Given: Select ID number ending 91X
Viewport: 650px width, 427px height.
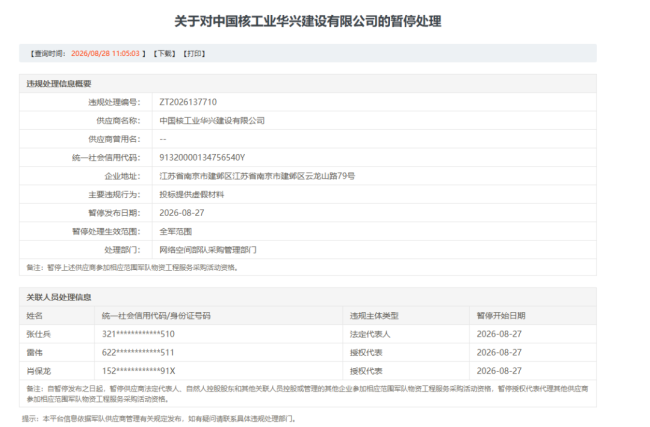Looking at the screenshot, I should pyautogui.click(x=139, y=371).
